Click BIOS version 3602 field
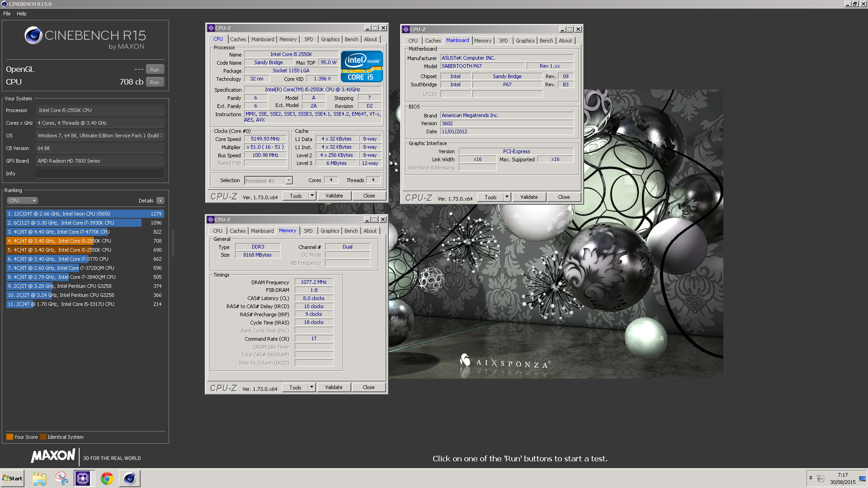The height and width of the screenshot is (488, 868). [507, 123]
